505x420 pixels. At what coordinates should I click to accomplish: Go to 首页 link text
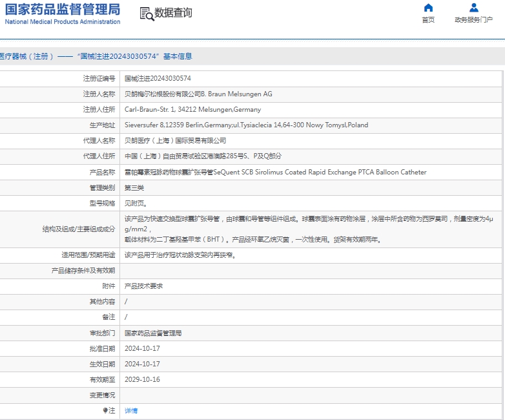[428, 19]
